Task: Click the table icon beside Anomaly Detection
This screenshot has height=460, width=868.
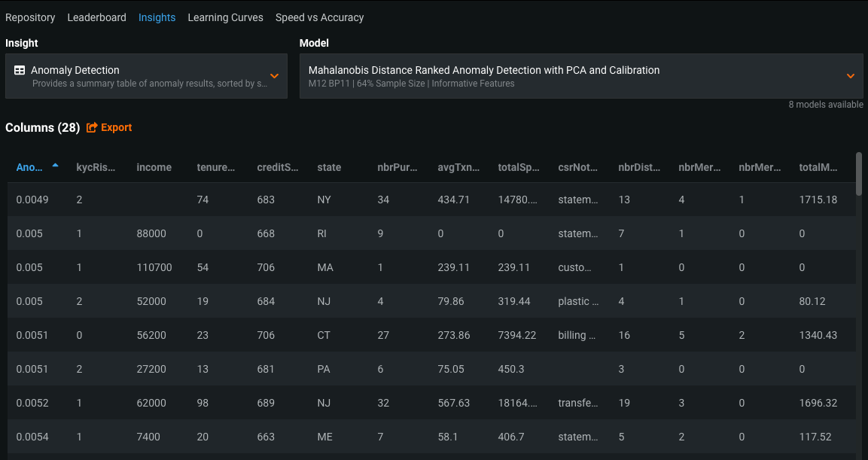Action: [x=20, y=70]
